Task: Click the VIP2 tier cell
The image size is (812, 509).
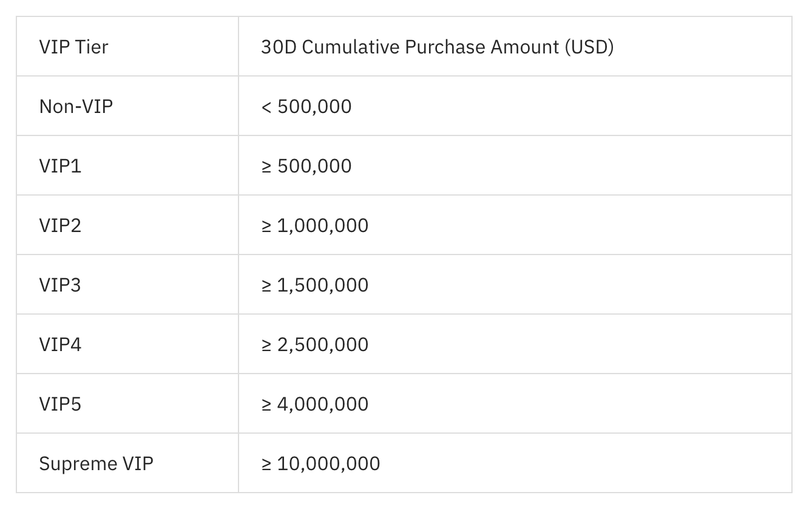Action: pos(127,225)
